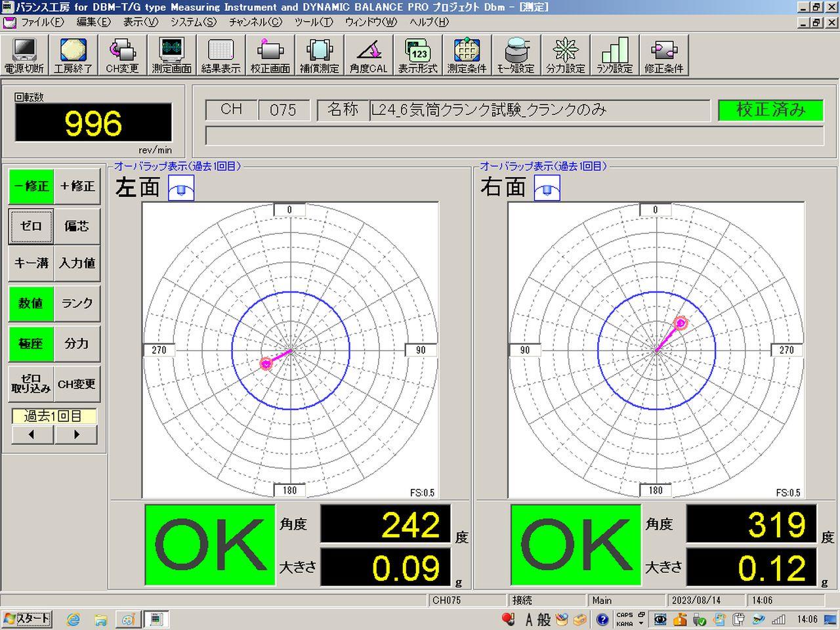Viewport: 840px width, 630px height.
Task: Go to next past measurement with right arrow
Action: tap(76, 434)
